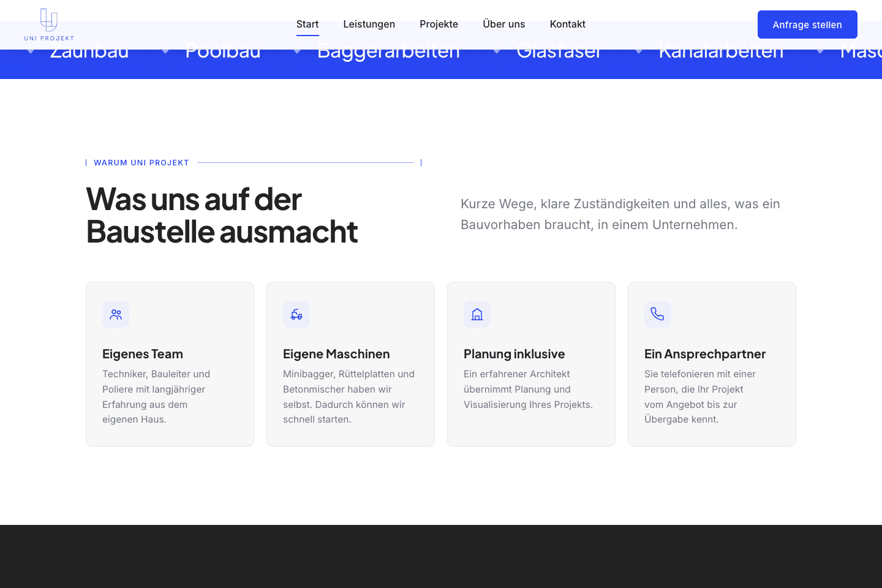Click the excavator icon above Eigene Maschinen
This screenshot has height=588, width=882.
click(x=296, y=314)
